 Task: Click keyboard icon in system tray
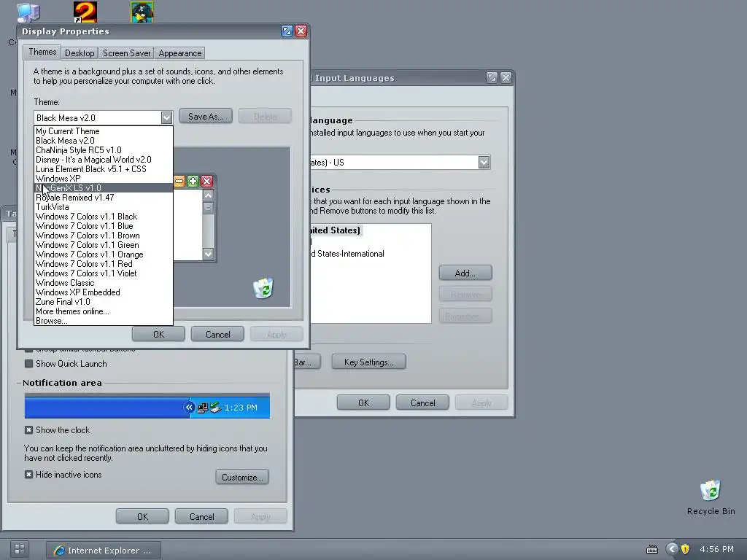(652, 550)
